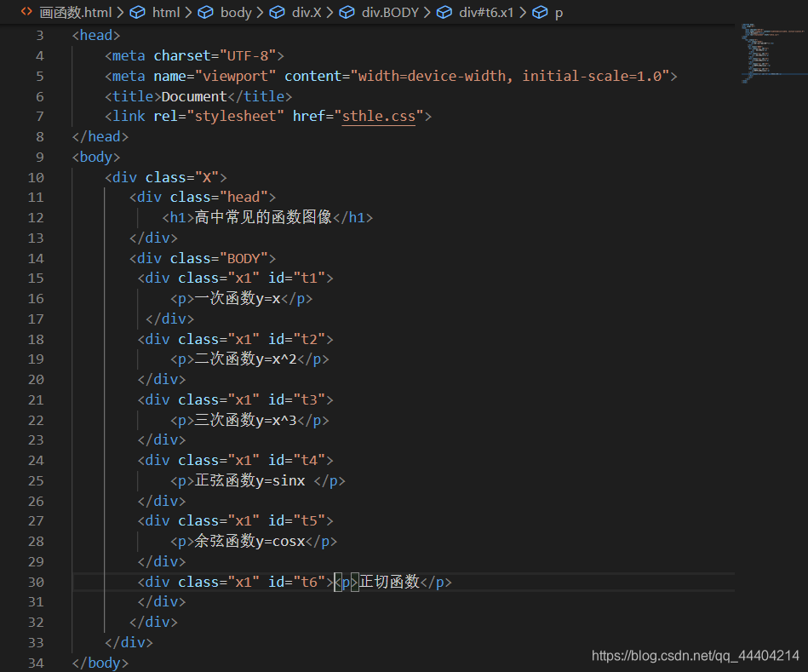Click cube icon beside div#t6.x1 breadcrumb
The image size is (808, 672).
[x=444, y=12]
